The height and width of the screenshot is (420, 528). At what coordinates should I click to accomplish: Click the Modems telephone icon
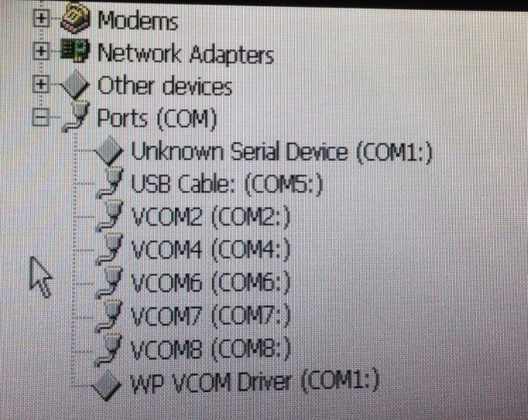(75, 18)
